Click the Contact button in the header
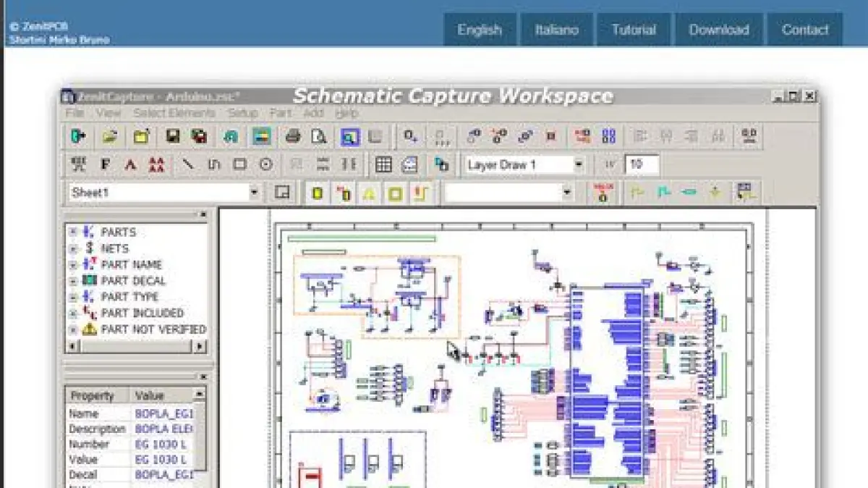868x488 pixels. tap(804, 30)
